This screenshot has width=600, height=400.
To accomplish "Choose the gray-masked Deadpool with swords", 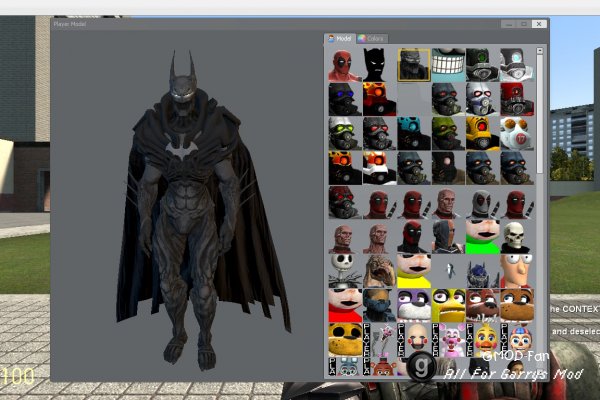I will point(483,203).
